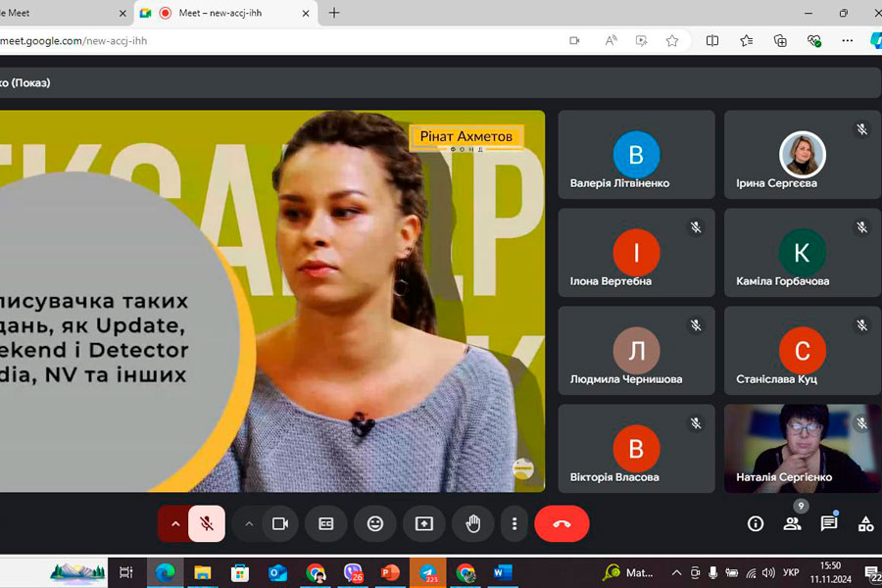Open the activities shapes icon
882x588 pixels.
[865, 523]
